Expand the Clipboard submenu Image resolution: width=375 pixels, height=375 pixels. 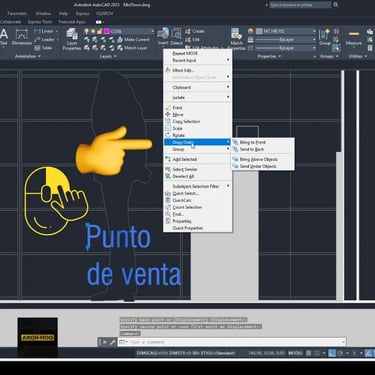[198, 87]
